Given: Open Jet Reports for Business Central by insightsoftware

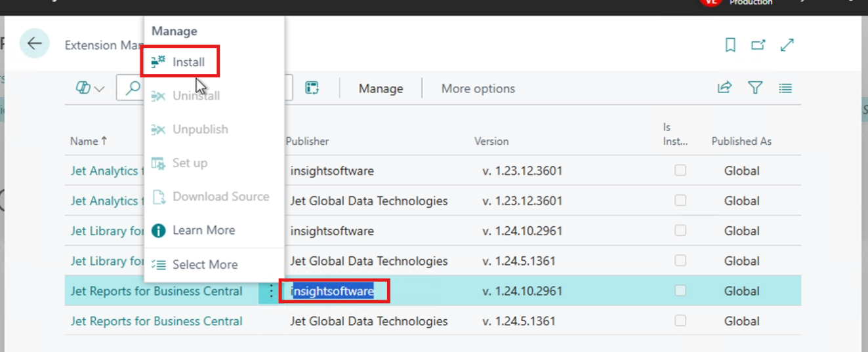Looking at the screenshot, I should click(156, 291).
